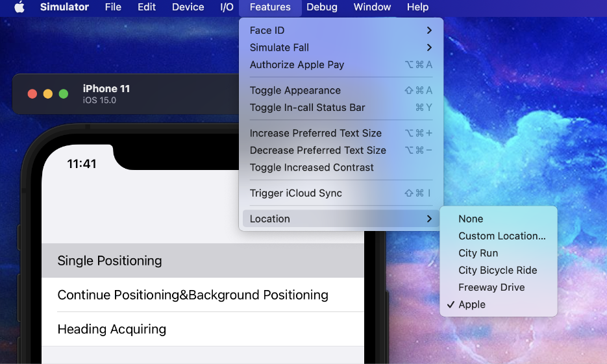This screenshot has width=607, height=364.
Task: Select City Bicycle Ride location
Action: point(499,270)
